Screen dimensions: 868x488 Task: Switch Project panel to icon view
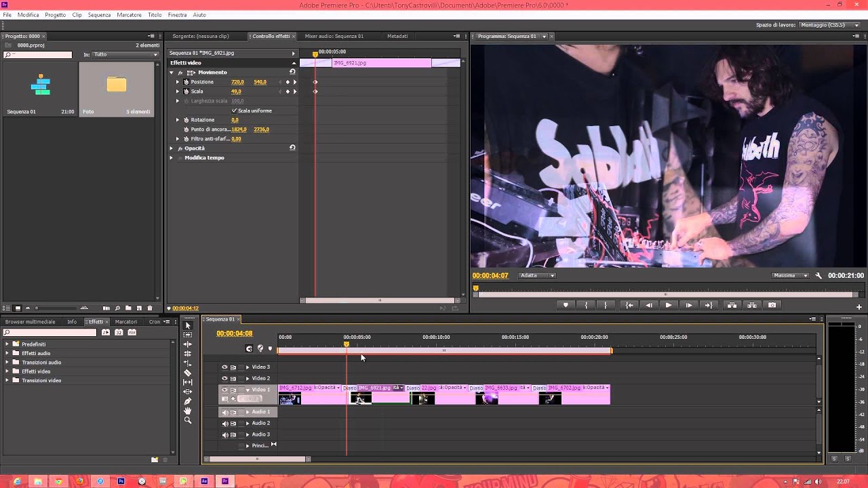coord(18,308)
